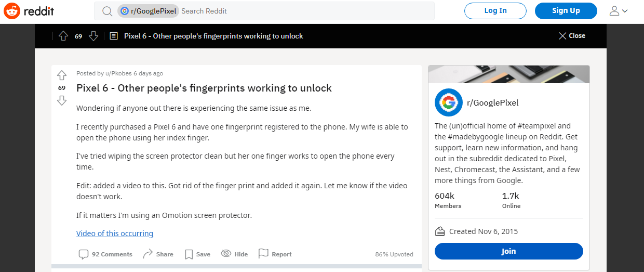Downvote the post in the black header bar
Image resolution: width=644 pixels, height=272 pixels.
coord(93,36)
